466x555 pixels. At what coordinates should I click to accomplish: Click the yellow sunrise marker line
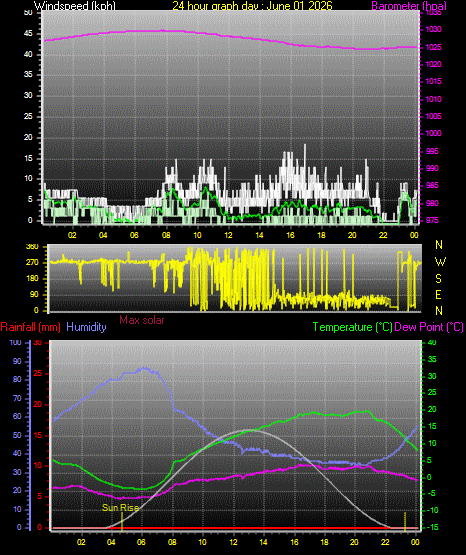[122, 522]
